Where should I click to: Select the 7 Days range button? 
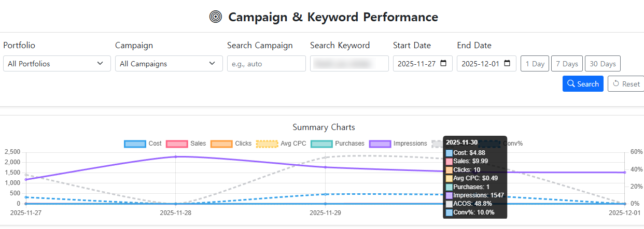[x=567, y=64]
